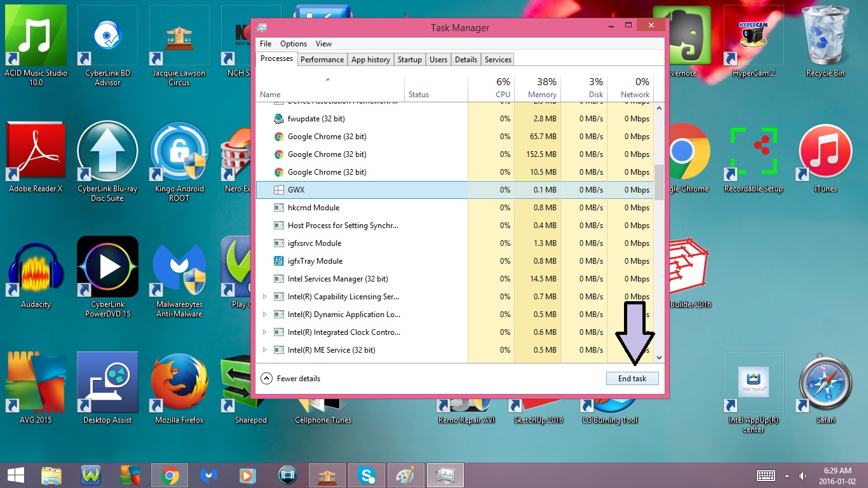868x488 pixels.
Task: Open the File menu in Task Manager
Action: pos(266,44)
